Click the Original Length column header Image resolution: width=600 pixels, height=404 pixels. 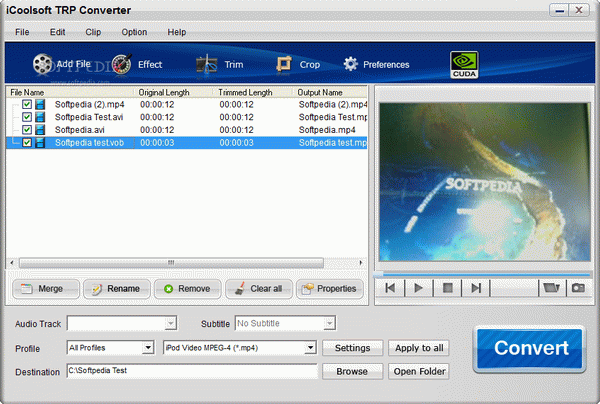click(173, 92)
